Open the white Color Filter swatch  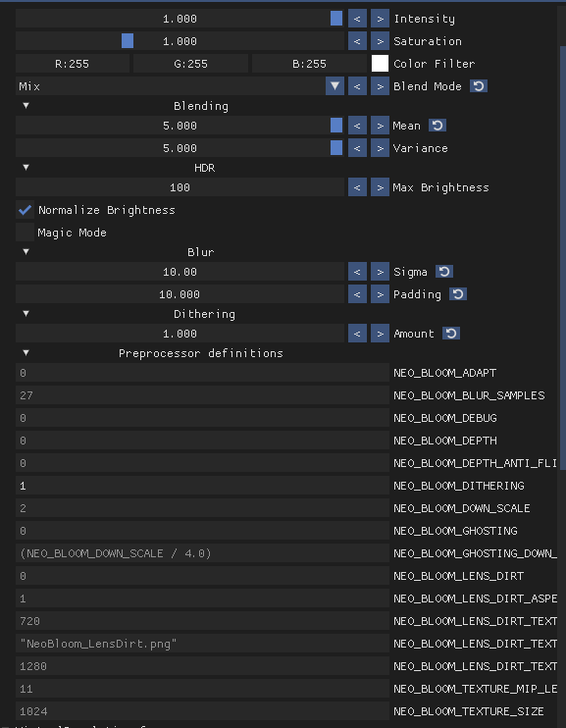point(380,64)
